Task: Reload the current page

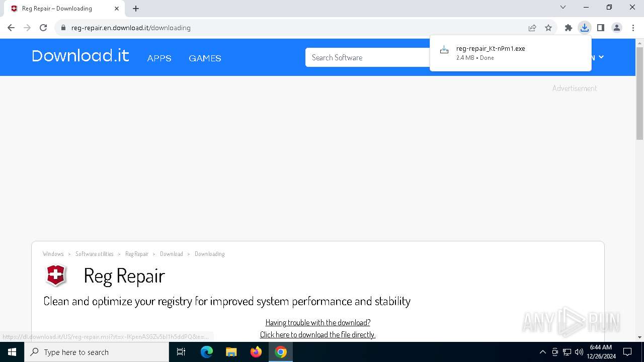Action: 43,28
